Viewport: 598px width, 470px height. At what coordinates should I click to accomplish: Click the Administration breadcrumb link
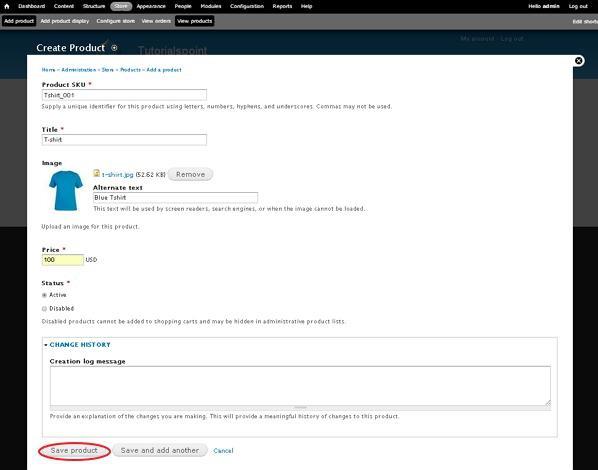pyautogui.click(x=79, y=70)
